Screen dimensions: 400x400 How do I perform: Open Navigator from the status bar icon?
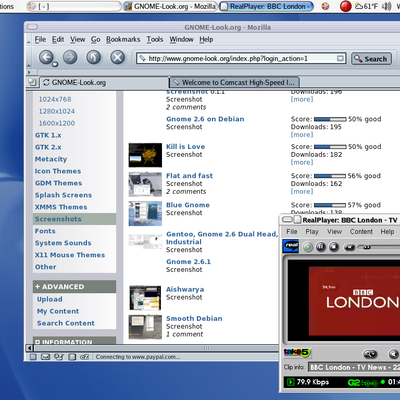tap(33, 357)
